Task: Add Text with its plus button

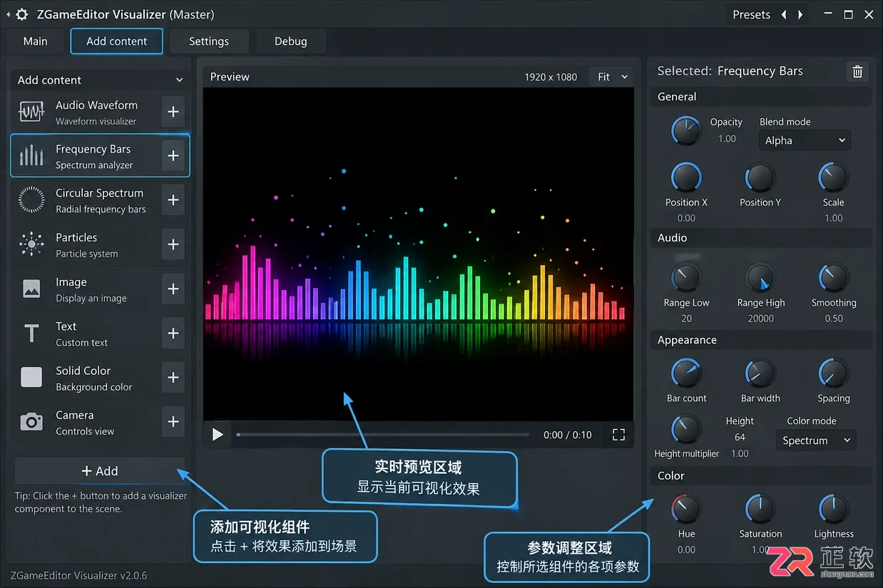Action: tap(173, 333)
